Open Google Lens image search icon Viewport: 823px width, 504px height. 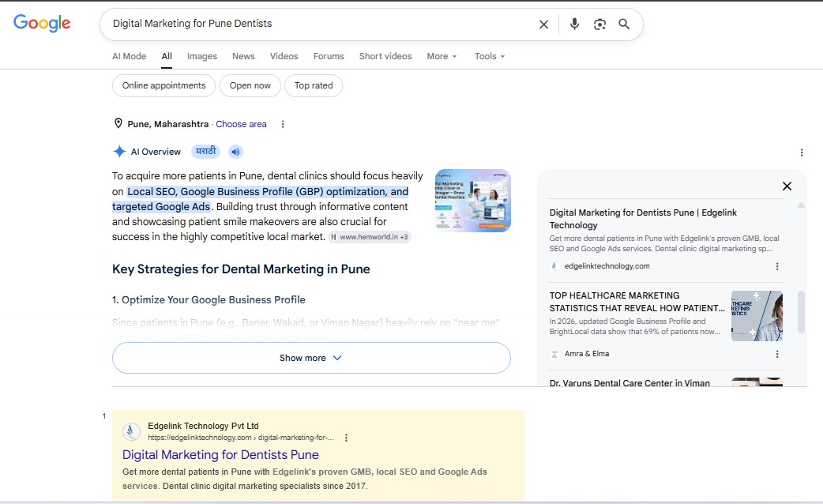599,24
